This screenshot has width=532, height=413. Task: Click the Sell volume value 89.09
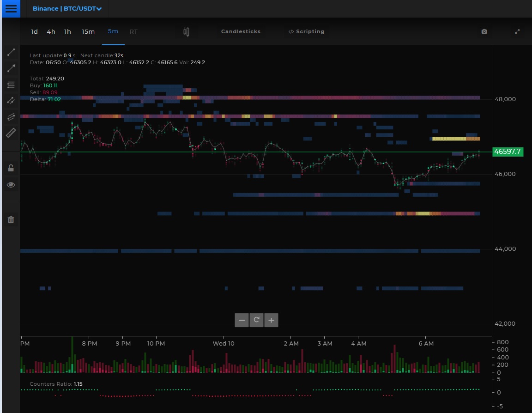(50, 92)
